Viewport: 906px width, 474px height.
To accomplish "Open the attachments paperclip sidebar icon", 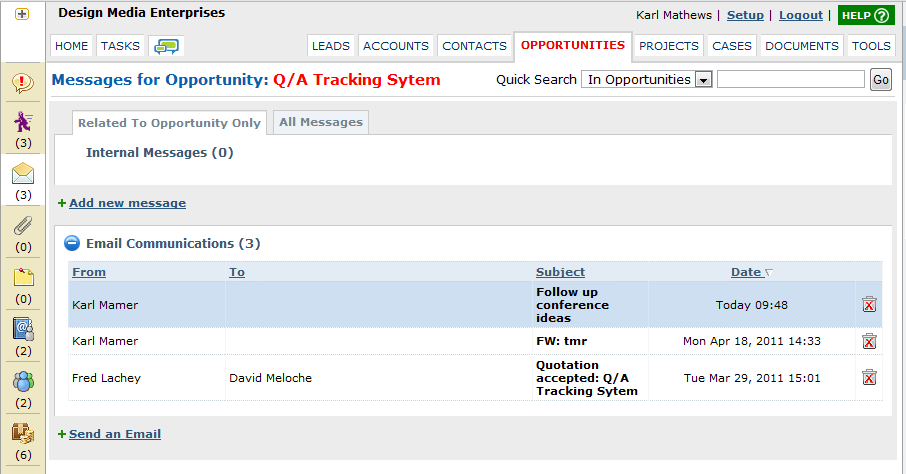I will pos(23,225).
